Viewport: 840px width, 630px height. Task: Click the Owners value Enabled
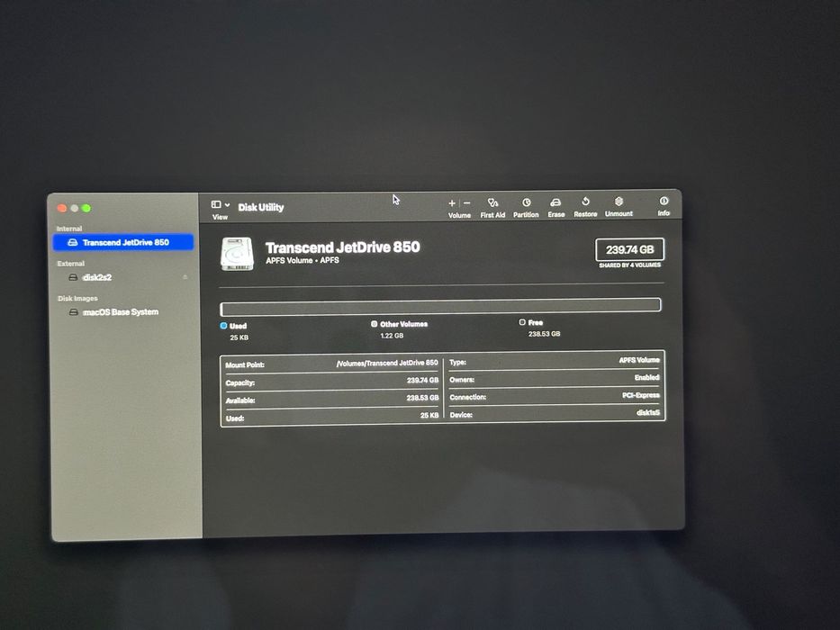tap(647, 377)
